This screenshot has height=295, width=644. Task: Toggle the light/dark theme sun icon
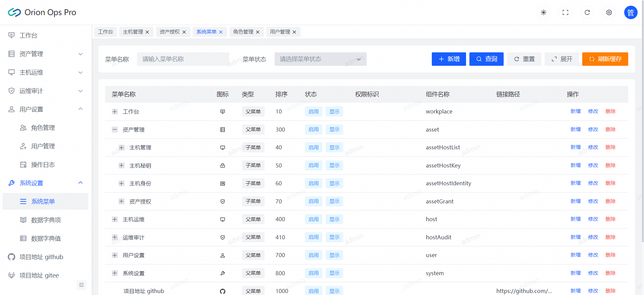pyautogui.click(x=543, y=12)
